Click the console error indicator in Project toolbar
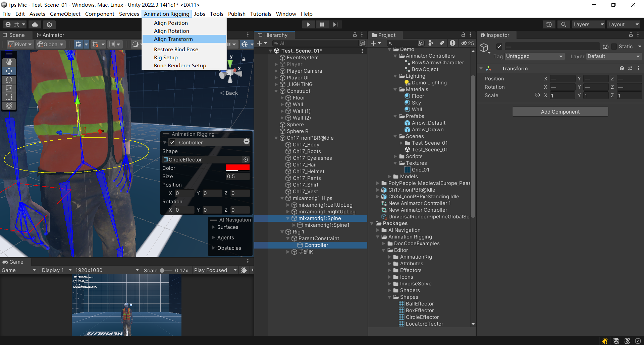644x345 pixels. click(452, 43)
